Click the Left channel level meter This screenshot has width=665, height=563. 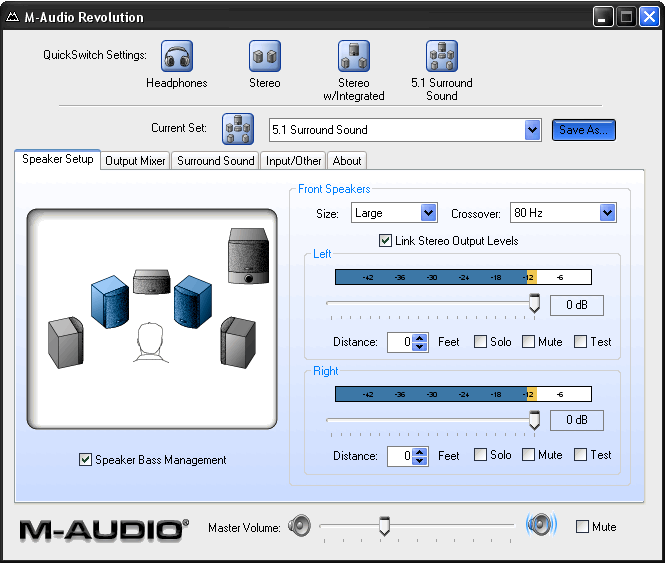point(463,277)
